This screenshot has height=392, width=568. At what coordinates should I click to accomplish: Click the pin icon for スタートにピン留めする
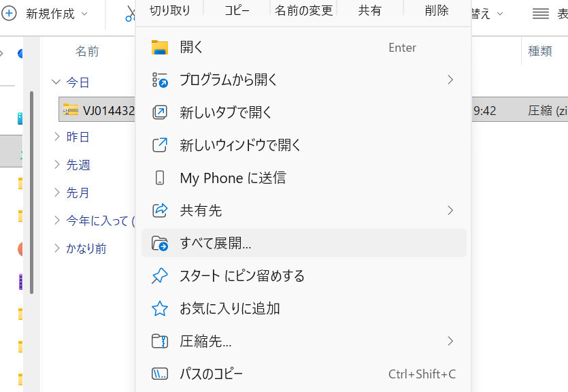(160, 276)
